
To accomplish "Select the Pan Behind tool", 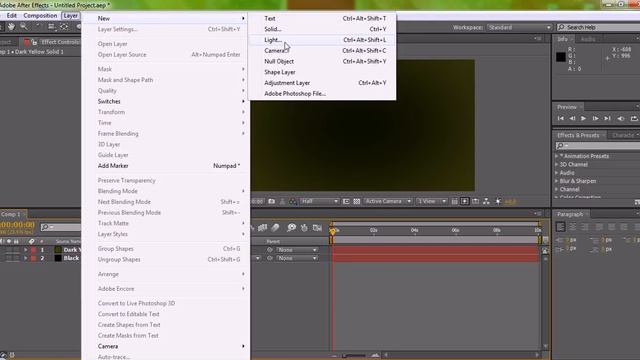I will click(x=64, y=27).
